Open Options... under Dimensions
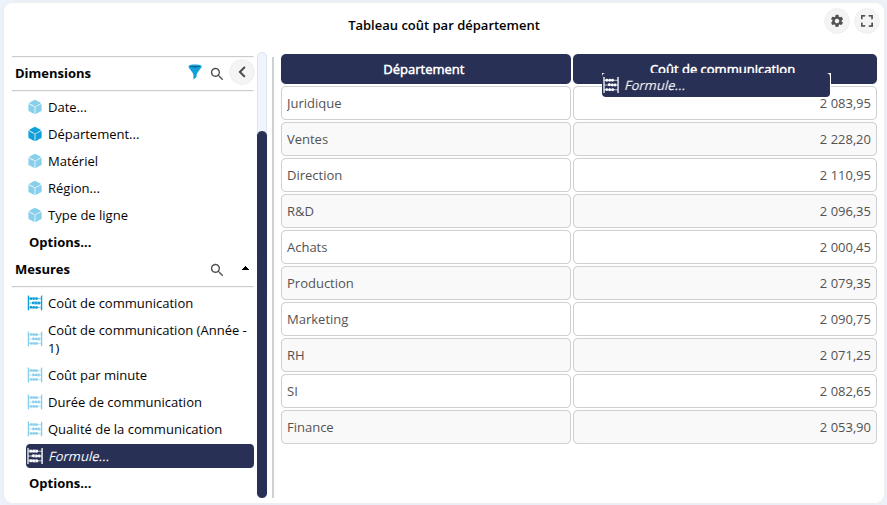This screenshot has height=505, width=887. [60, 242]
